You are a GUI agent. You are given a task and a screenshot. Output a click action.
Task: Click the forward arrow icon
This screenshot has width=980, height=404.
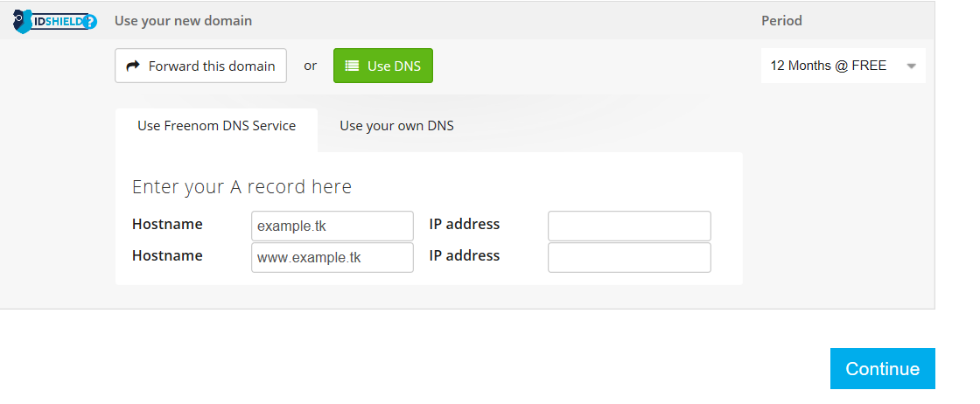(x=133, y=66)
